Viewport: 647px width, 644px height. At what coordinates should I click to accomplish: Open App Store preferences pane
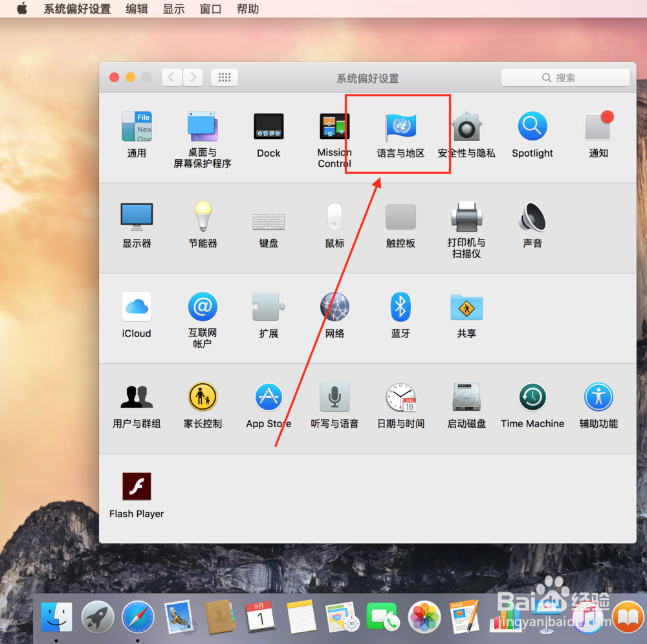269,405
